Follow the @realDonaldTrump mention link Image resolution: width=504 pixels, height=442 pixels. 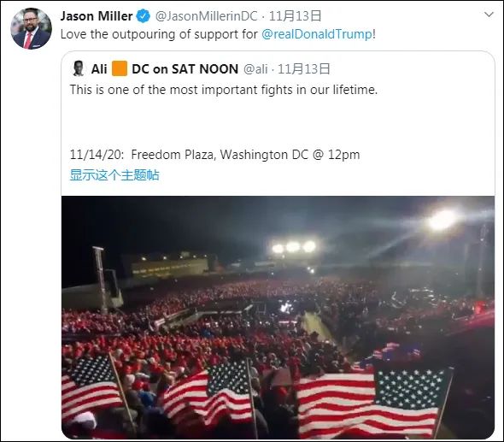coord(317,34)
